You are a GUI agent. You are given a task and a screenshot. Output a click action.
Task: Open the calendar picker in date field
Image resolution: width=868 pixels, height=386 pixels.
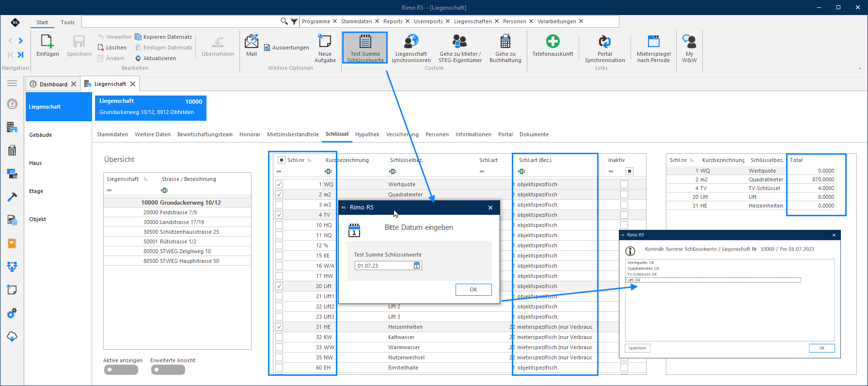coord(417,266)
